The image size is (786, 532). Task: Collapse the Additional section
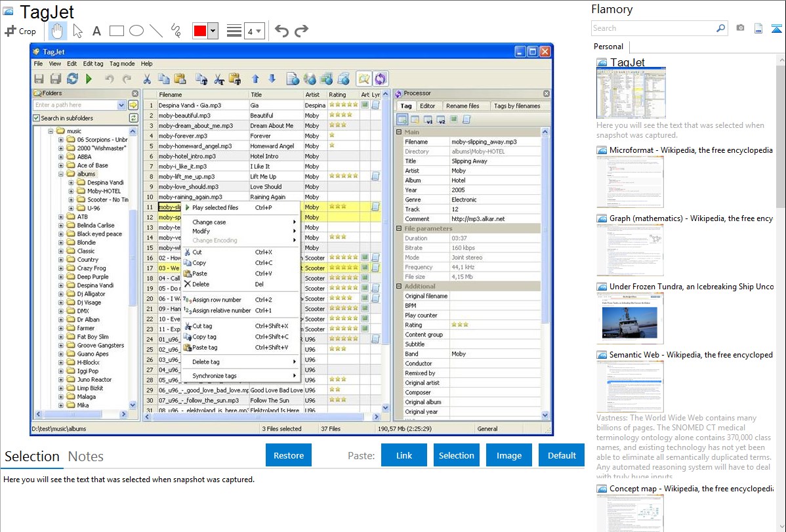point(399,286)
